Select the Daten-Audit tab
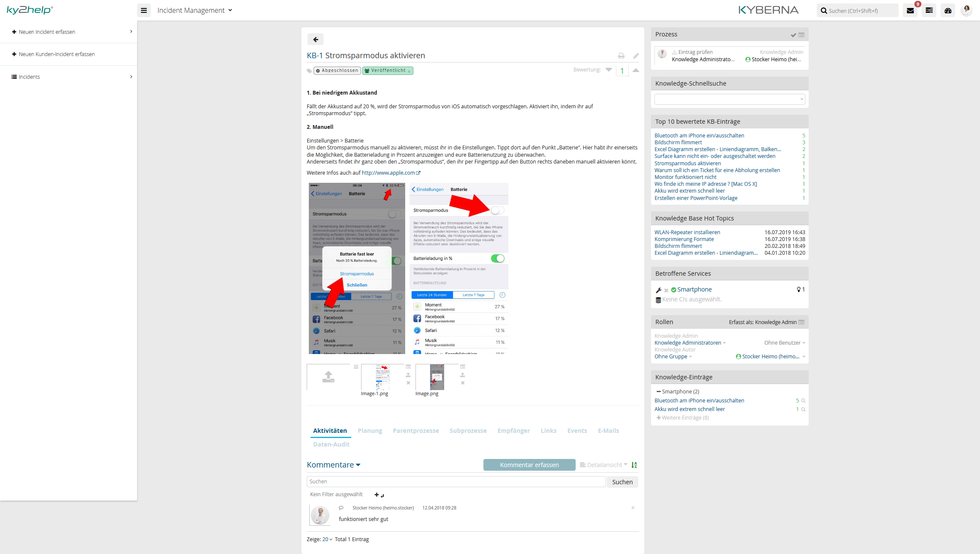This screenshot has width=980, height=554. point(331,444)
